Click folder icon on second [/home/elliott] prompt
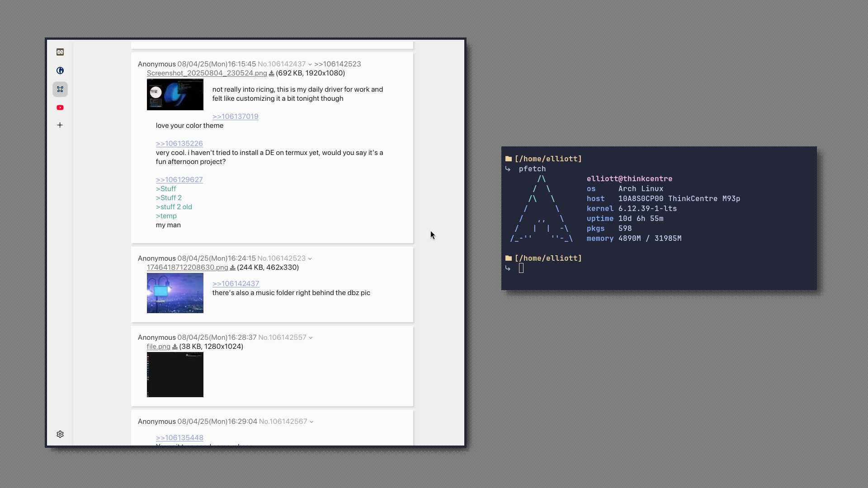 pos(509,258)
